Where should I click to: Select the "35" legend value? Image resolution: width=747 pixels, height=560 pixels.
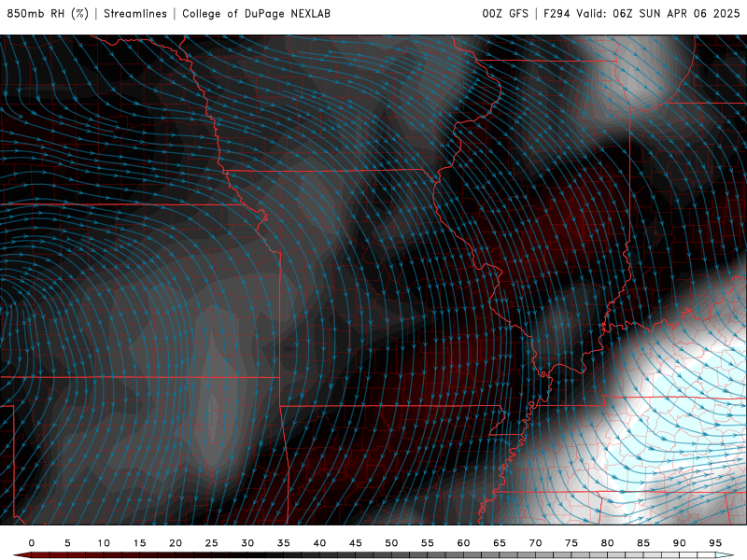(284, 543)
